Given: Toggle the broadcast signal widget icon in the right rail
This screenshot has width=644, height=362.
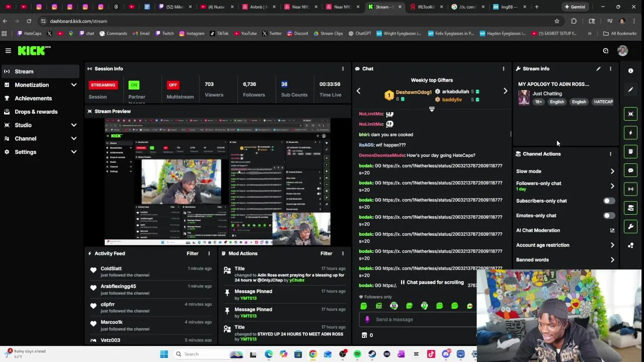Looking at the screenshot, I should click(630, 189).
